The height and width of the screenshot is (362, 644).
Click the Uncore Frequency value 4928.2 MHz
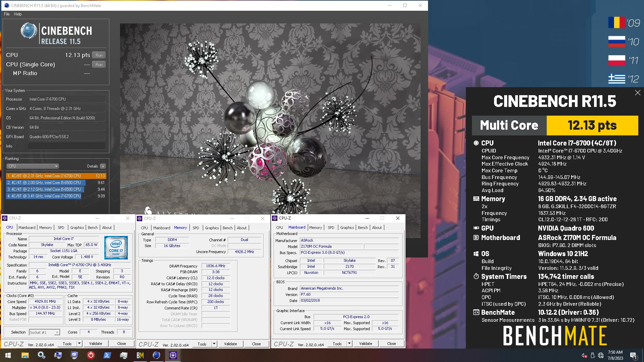244,252
